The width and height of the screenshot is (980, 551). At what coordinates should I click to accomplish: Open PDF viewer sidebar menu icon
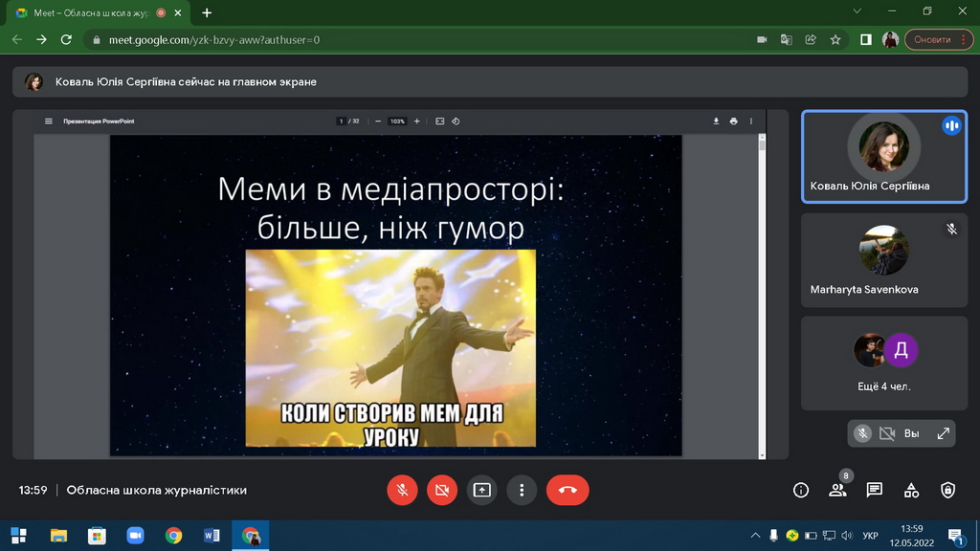49,121
